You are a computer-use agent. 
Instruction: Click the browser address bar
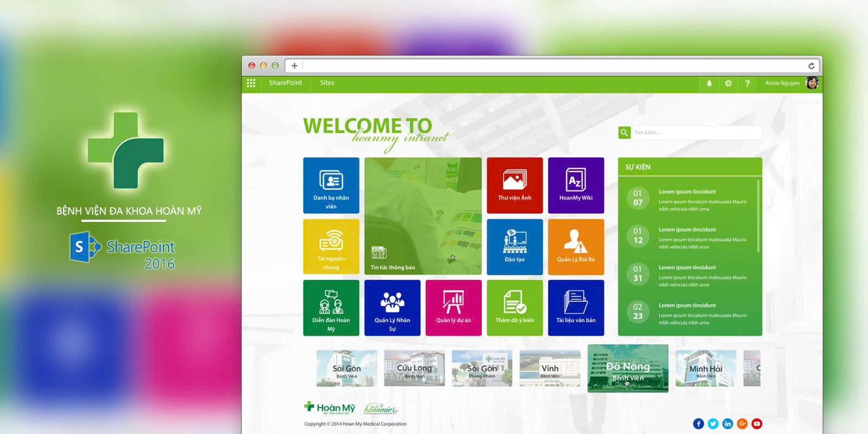click(x=552, y=66)
